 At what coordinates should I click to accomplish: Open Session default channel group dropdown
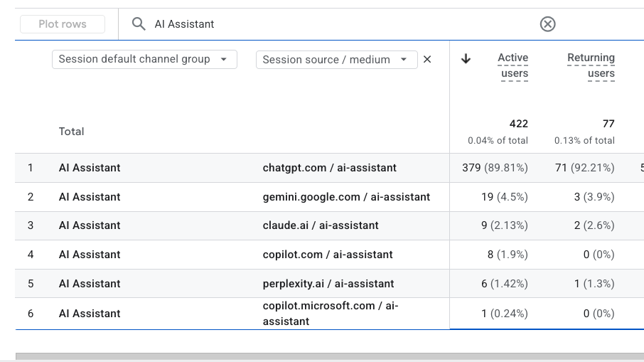pyautogui.click(x=144, y=59)
